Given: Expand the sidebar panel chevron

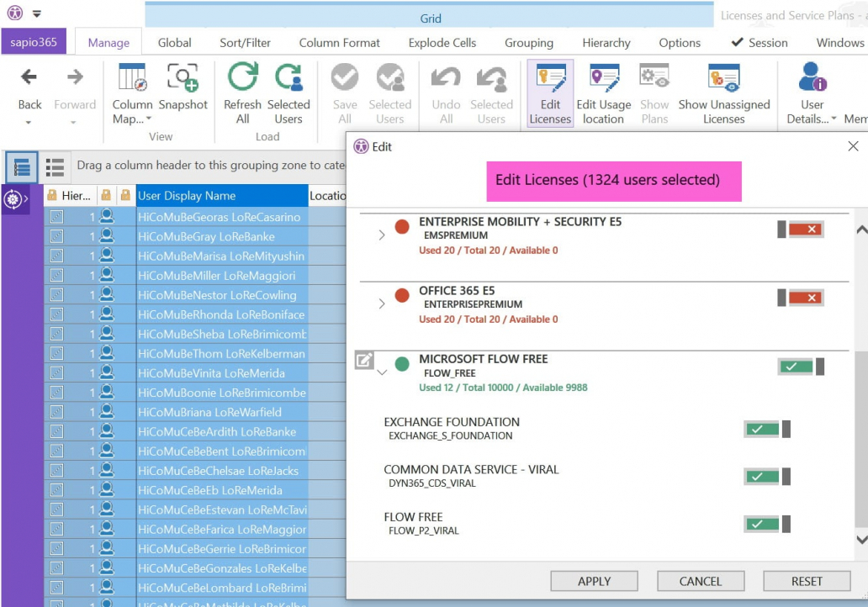Looking at the screenshot, I should click(25, 198).
